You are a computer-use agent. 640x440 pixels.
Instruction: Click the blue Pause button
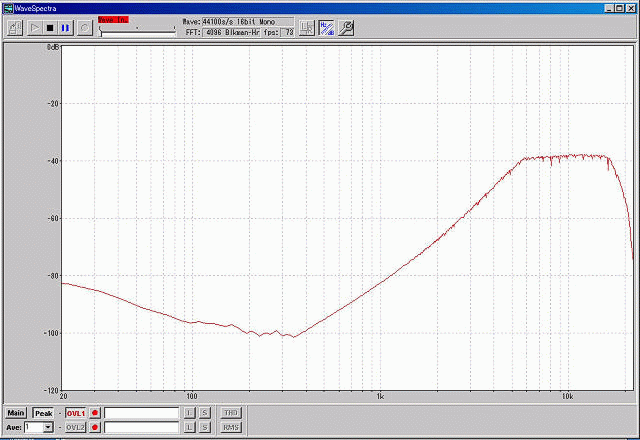point(65,28)
